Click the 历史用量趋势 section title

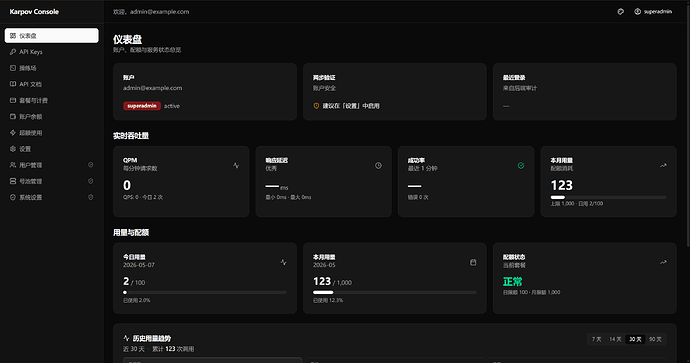152,338
